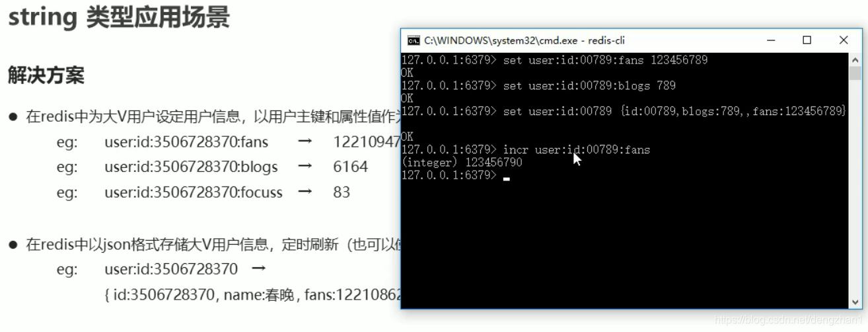Click the cmd.exe - redis-cli title text
868x332 pixels.
click(x=524, y=40)
